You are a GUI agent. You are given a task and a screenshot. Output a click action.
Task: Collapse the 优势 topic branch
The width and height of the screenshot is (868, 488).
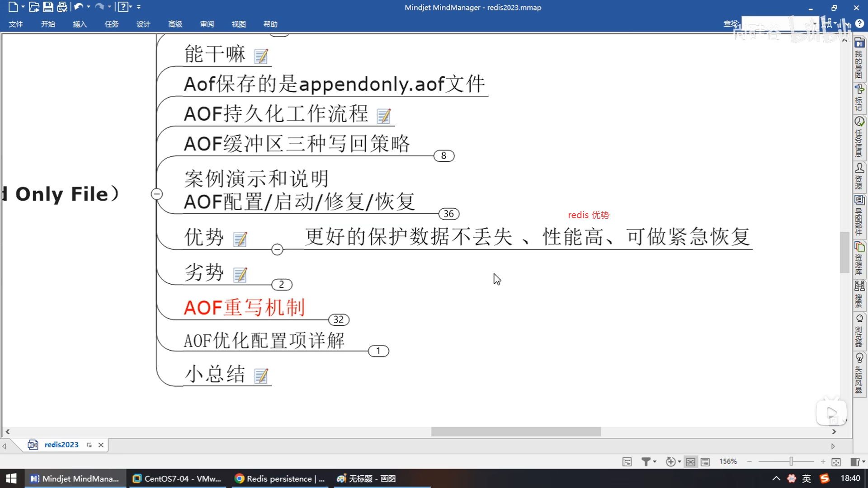coord(277,249)
